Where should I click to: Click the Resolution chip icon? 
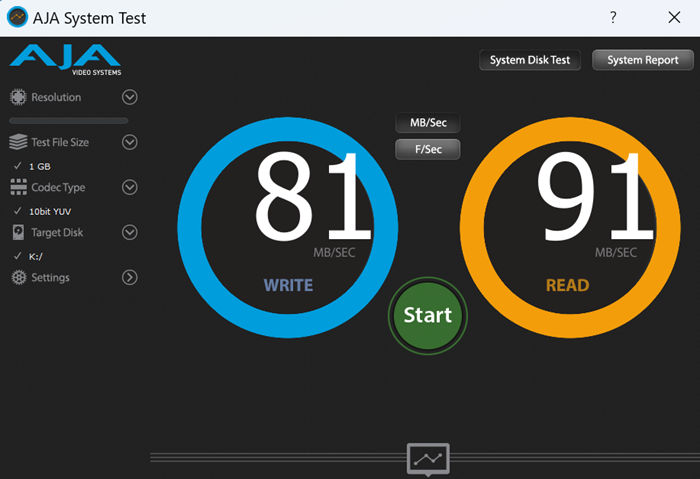(18, 97)
